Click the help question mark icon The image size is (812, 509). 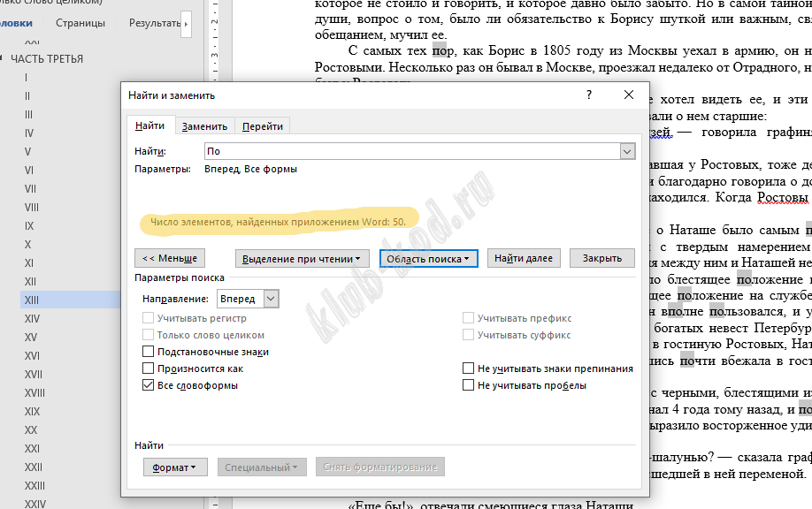click(589, 95)
